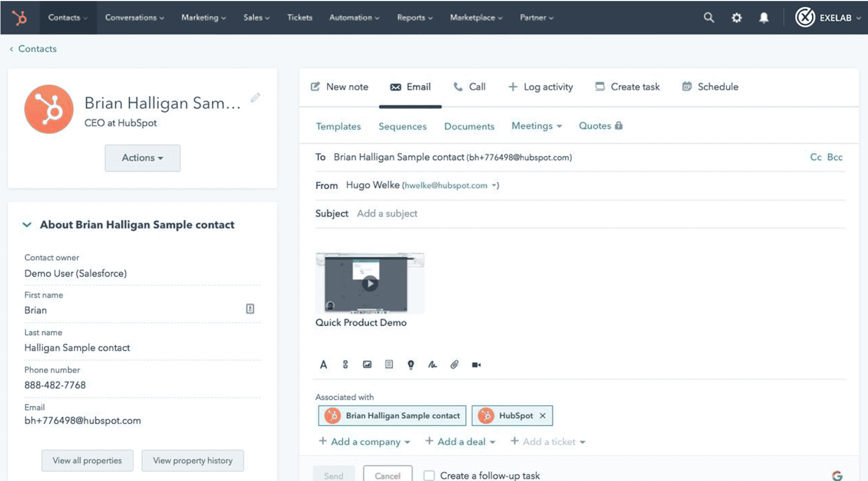This screenshot has height=481, width=868.
Task: Open the Conversations menu
Action: click(134, 17)
